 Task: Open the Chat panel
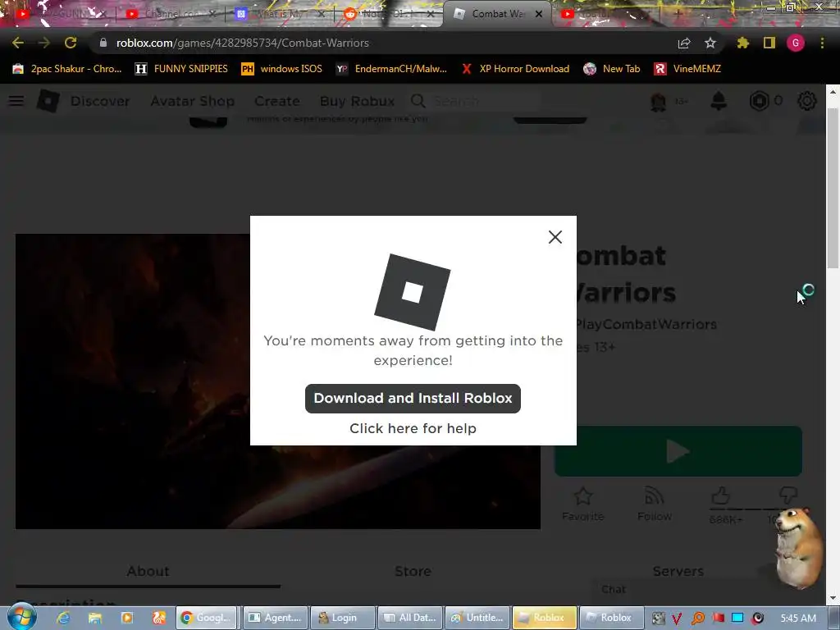[614, 589]
